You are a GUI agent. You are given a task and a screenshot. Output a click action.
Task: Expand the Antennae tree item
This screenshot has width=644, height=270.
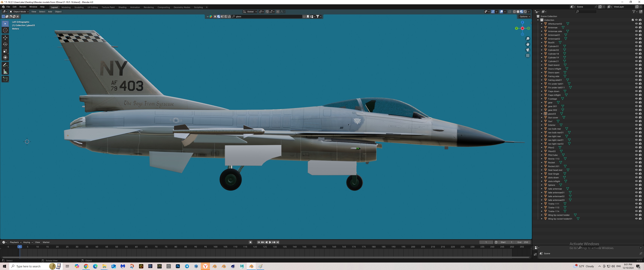coord(542,28)
